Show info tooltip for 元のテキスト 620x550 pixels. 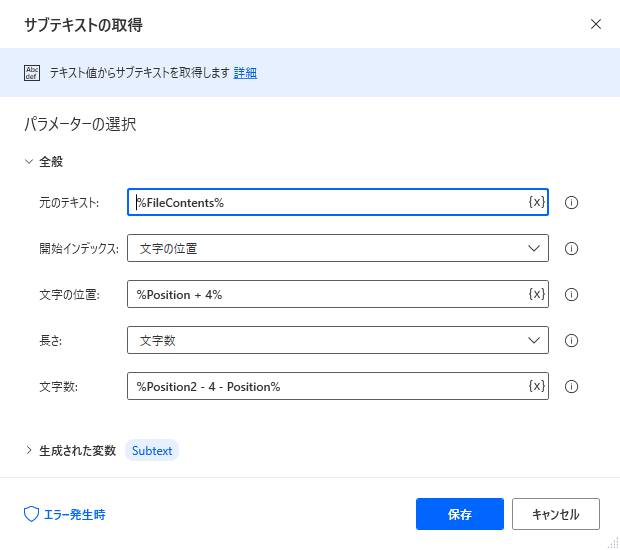[x=571, y=202]
